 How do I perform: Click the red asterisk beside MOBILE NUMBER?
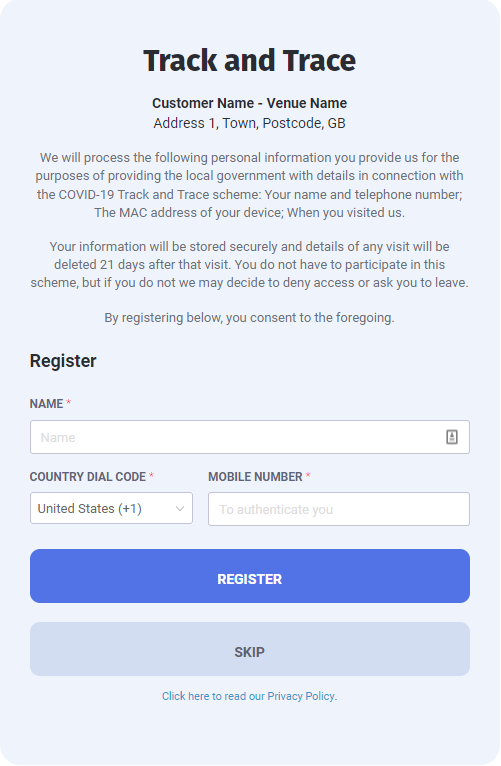[x=308, y=476]
